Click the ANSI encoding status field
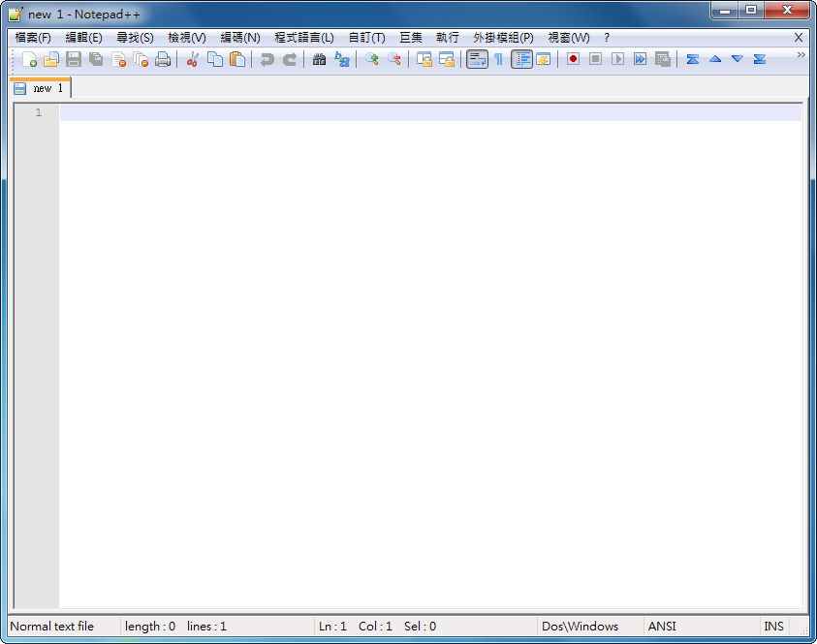The width and height of the screenshot is (817, 644). tap(662, 627)
